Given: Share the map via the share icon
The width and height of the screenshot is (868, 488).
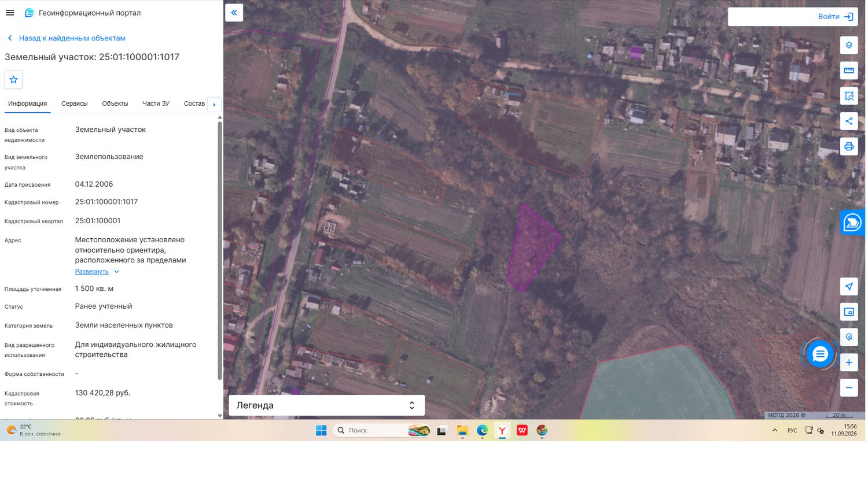Looking at the screenshot, I should pyautogui.click(x=849, y=121).
